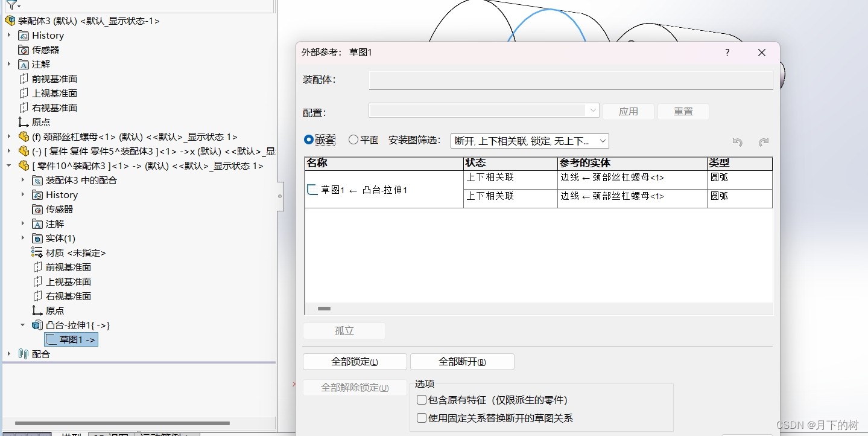The image size is (868, 436).
Task: Click the 颈部丝杠螺母<1> component icon
Action: (24, 136)
